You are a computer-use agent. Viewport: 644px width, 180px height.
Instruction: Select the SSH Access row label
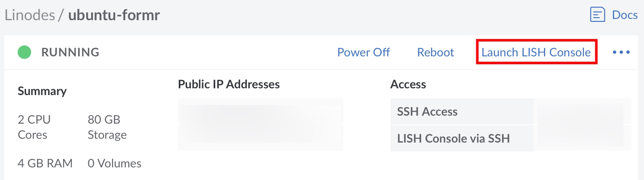(x=427, y=112)
